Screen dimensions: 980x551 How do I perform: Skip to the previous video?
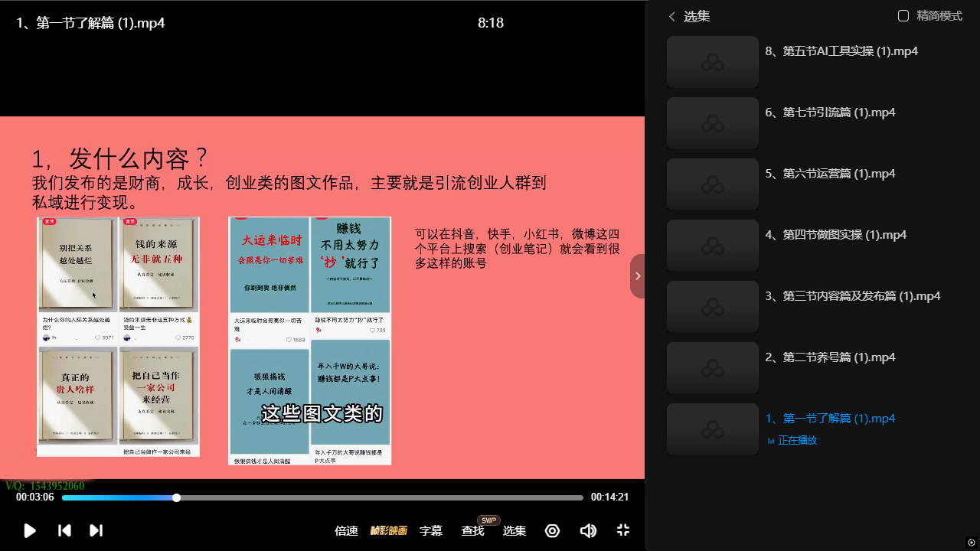(64, 530)
